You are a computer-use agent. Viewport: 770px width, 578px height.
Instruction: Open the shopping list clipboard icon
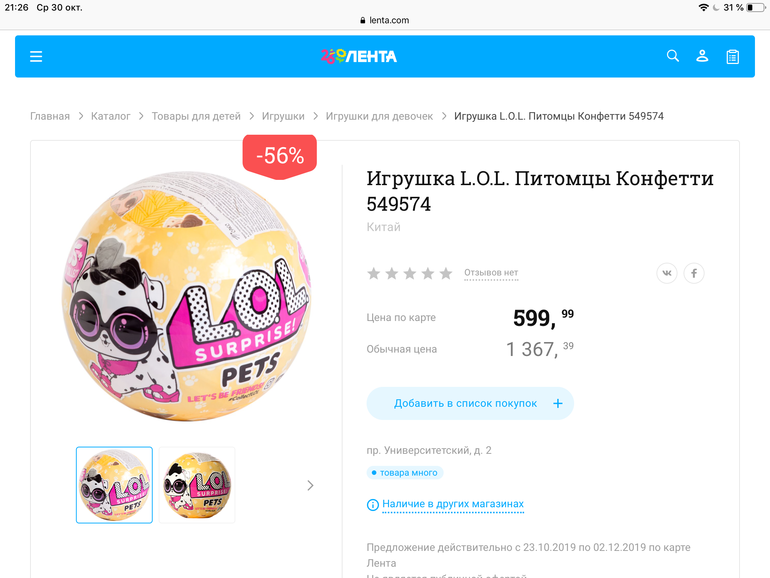point(733,57)
